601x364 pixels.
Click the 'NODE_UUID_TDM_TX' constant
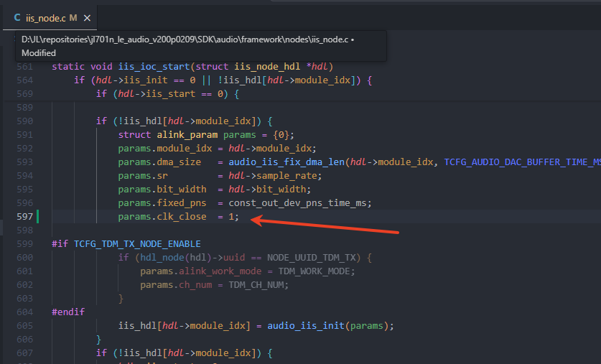[x=311, y=258]
